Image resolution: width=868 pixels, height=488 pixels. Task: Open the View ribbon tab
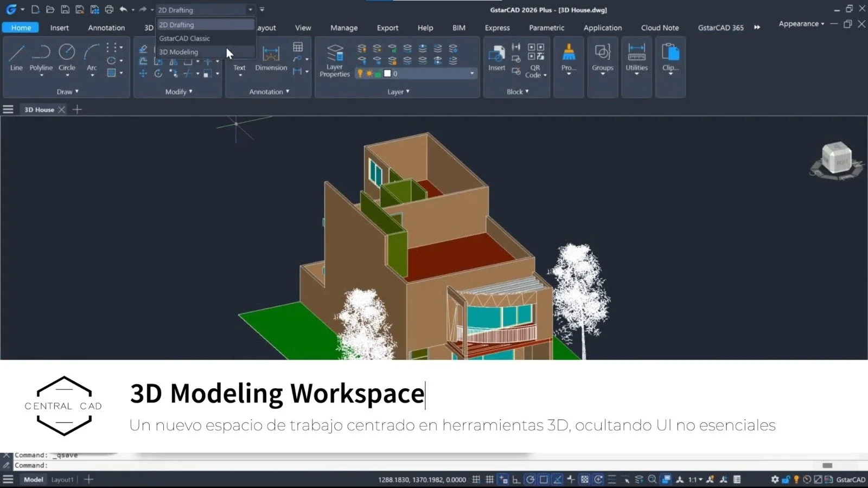(x=303, y=28)
